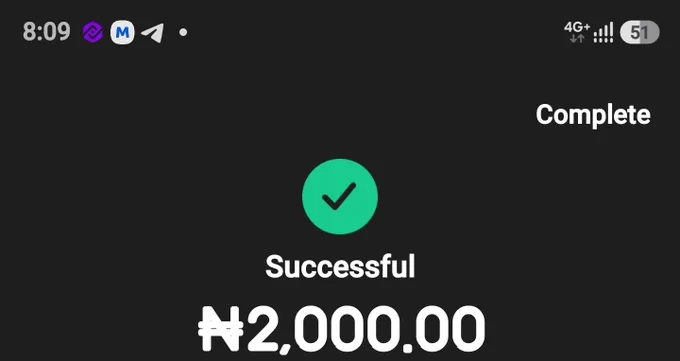The height and width of the screenshot is (361, 680).
Task: Tap the 51 percentage inside battery pill
Action: coord(640,33)
